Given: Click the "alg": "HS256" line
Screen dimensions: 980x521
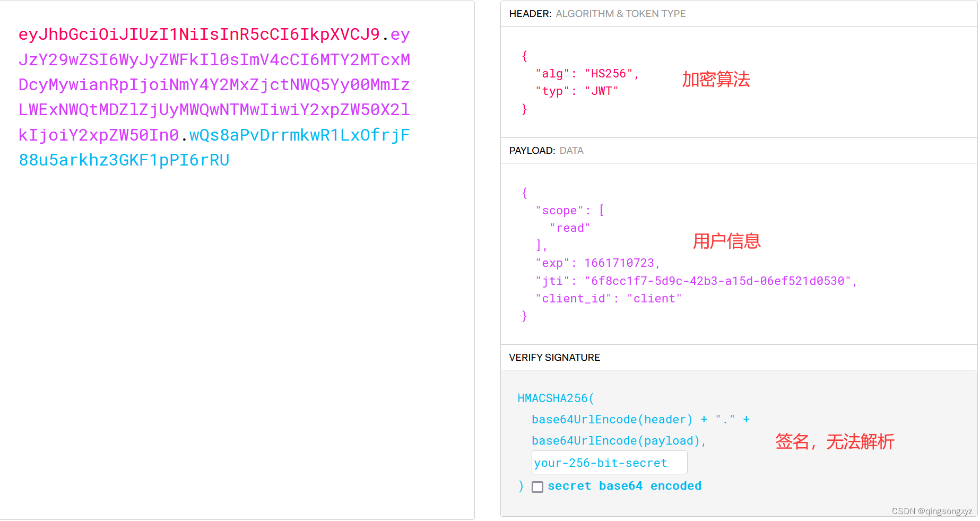Looking at the screenshot, I should (587, 74).
